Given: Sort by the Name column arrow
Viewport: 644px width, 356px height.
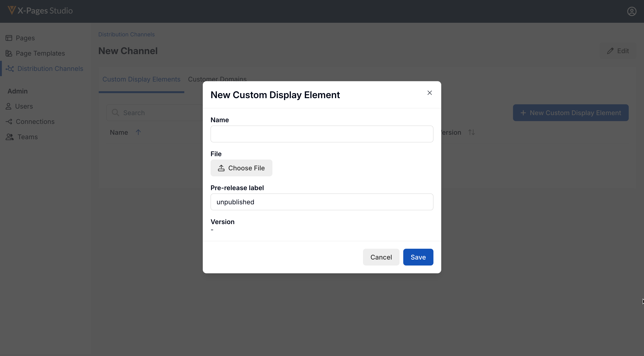Looking at the screenshot, I should 138,132.
